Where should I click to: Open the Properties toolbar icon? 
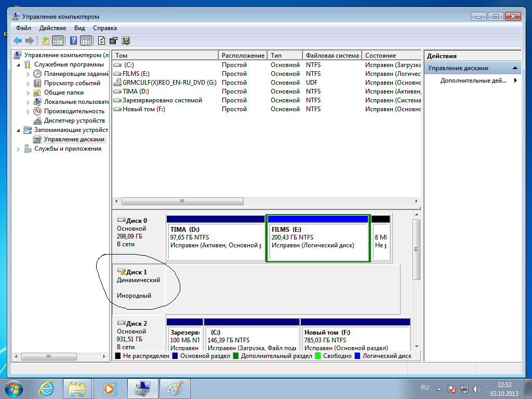(x=113, y=41)
